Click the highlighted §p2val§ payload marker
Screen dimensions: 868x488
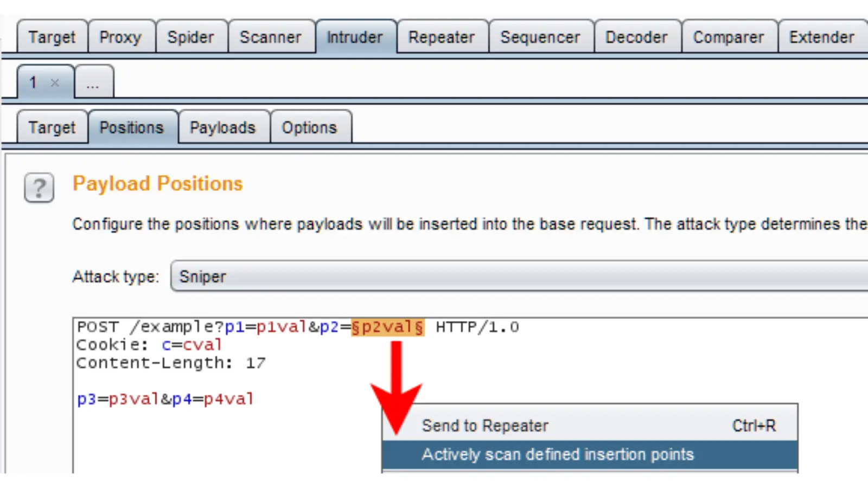tap(387, 327)
